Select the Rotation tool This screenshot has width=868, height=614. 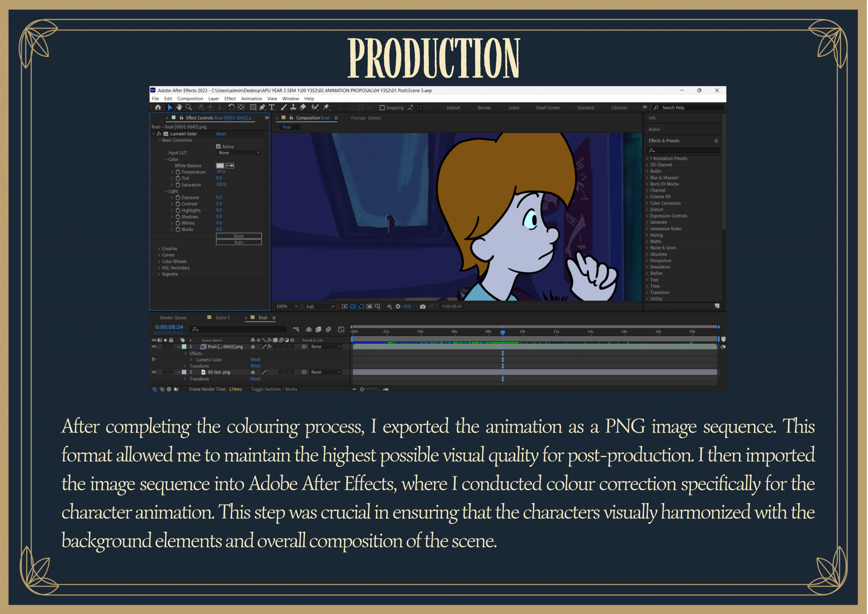click(x=231, y=108)
